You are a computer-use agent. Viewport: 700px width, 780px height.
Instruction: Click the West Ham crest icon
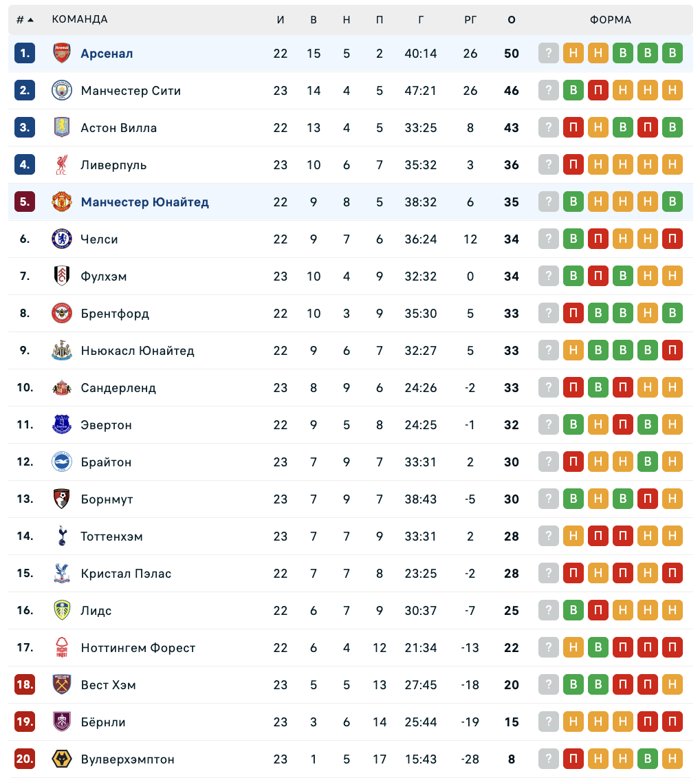click(62, 684)
